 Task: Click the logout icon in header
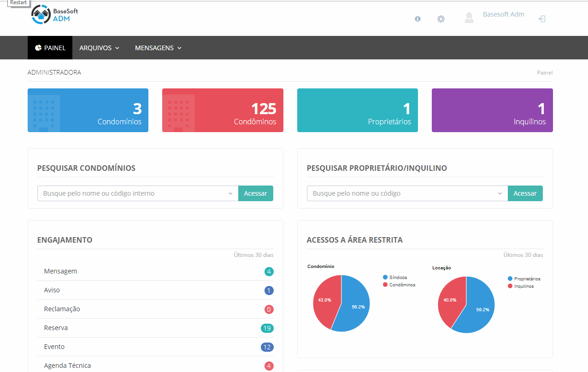pos(542,19)
